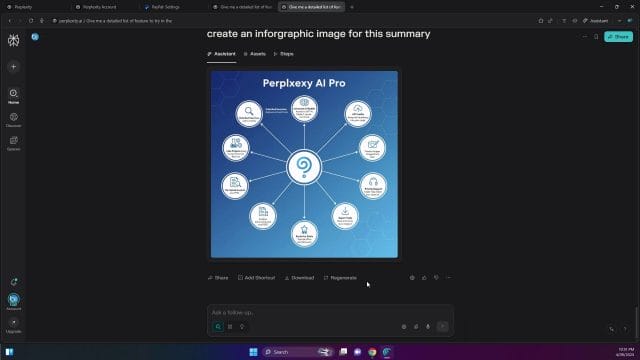Viewport: 640px width, 360px height.
Task: Click the icon left of the help button
Action: [x=611, y=329]
